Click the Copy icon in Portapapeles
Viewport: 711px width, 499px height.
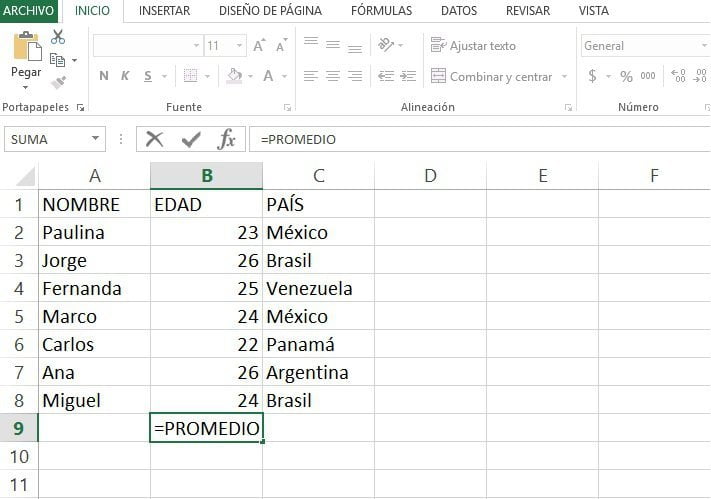click(57, 59)
